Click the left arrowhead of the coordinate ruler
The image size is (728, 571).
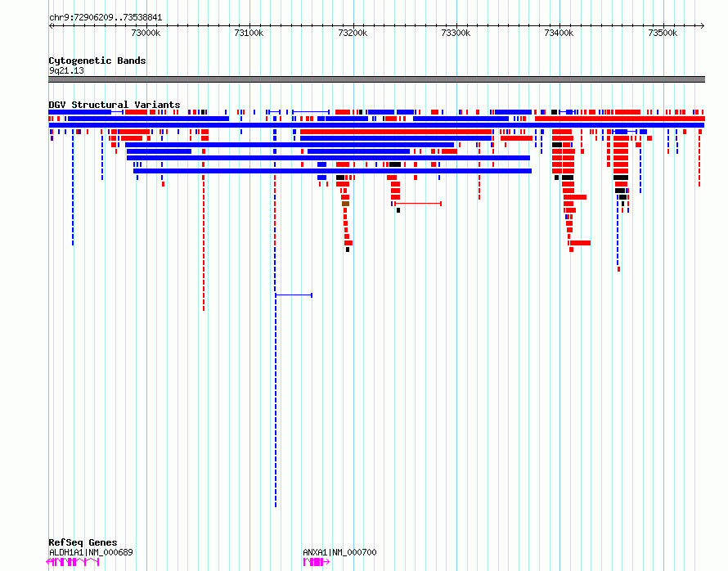(51, 26)
